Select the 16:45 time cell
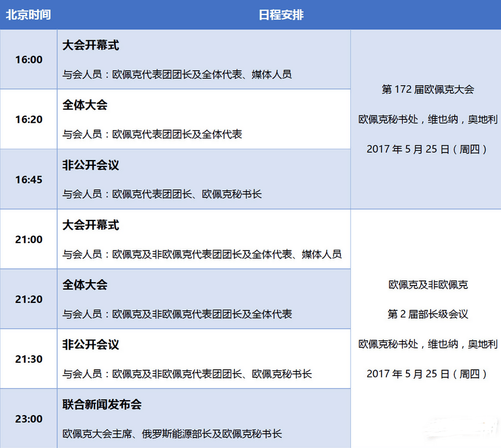Screen dimensions: 501x448 click(29, 179)
